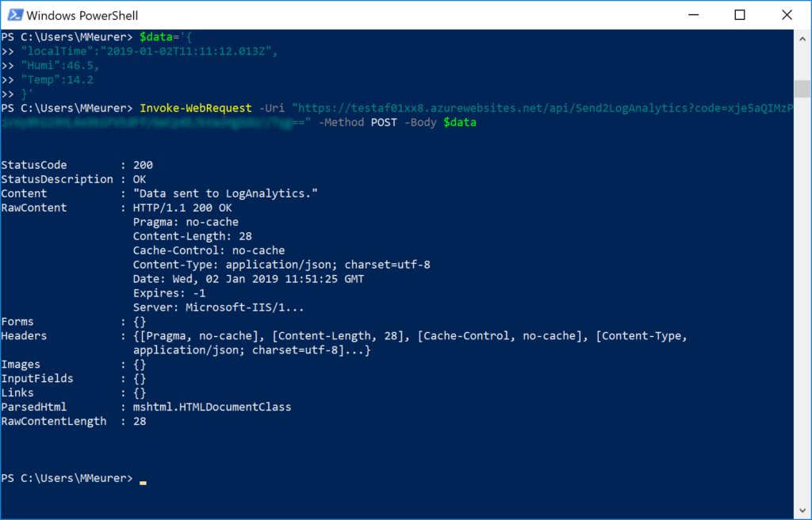Click the scrollbar up arrow

[802, 38]
